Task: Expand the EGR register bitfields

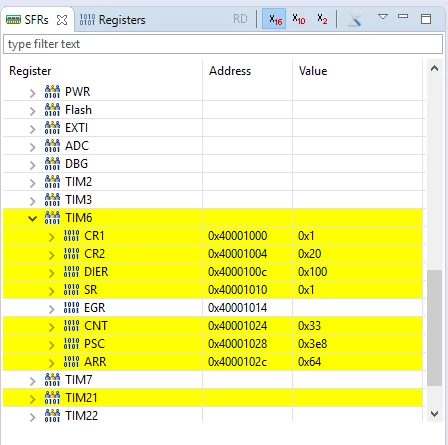Action: coord(51,309)
